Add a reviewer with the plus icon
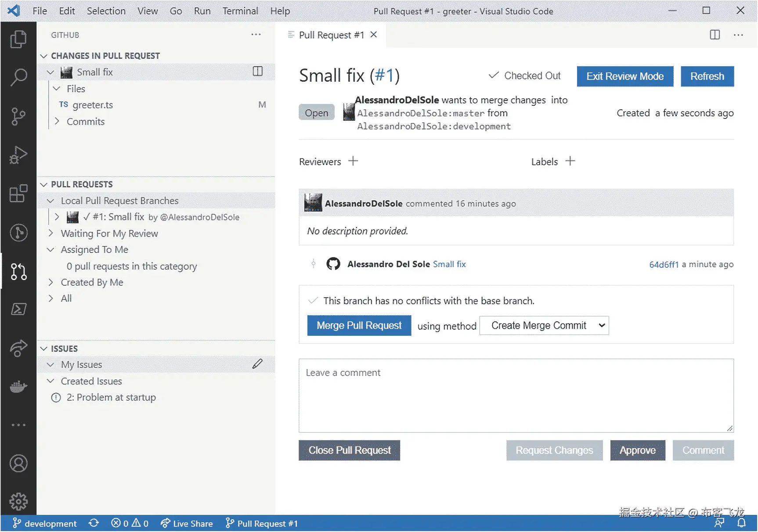The image size is (758, 532). tap(353, 161)
